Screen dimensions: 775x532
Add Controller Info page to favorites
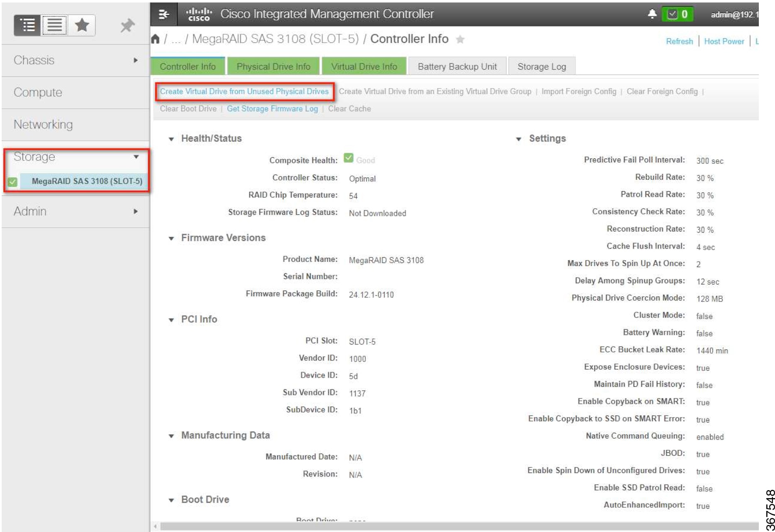point(460,39)
